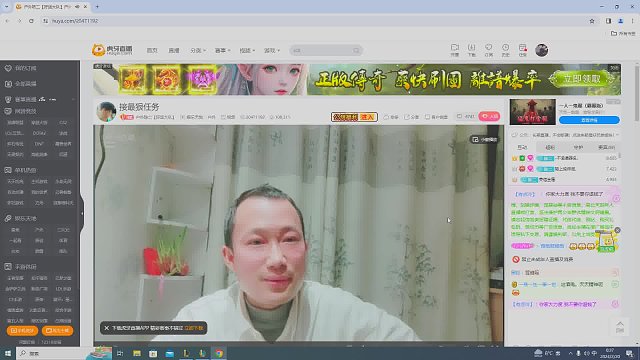640x360 pixels.
Task: Switch to the last tab of the chat panel
Action: click(606, 147)
